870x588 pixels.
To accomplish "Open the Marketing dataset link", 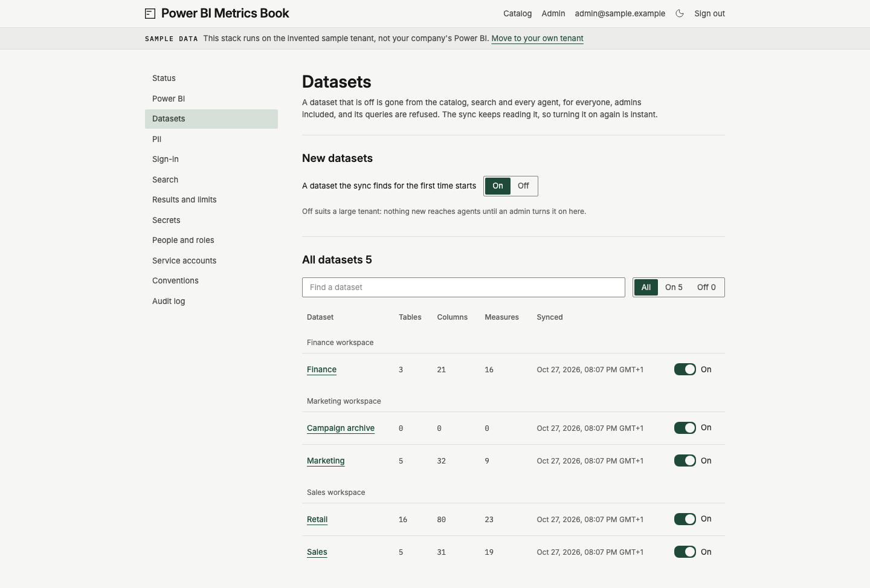I will (x=326, y=461).
